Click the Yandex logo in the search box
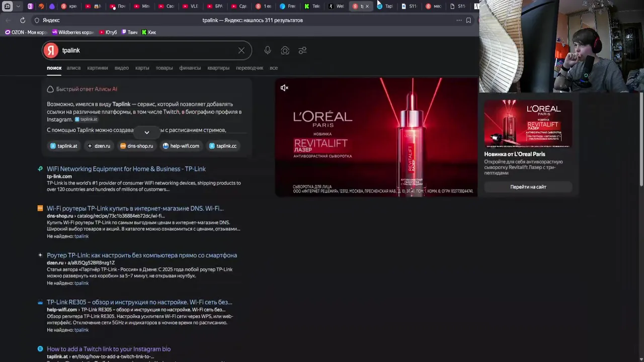The height and width of the screenshot is (362, 644). 51,50
